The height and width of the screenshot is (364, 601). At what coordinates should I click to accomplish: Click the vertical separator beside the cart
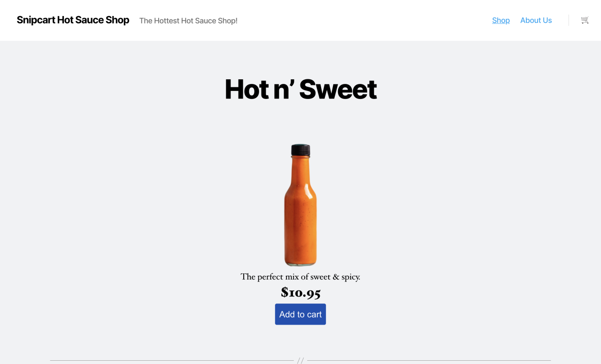click(x=569, y=20)
